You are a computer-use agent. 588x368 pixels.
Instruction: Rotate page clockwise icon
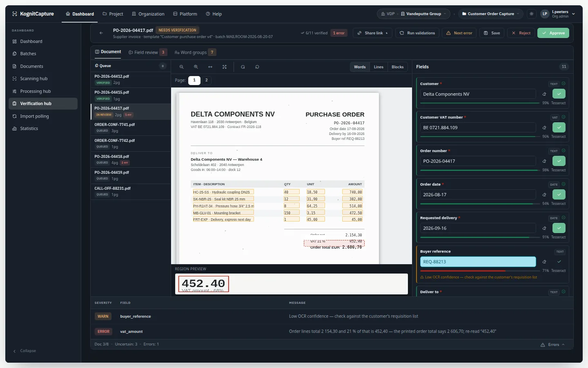(x=243, y=67)
